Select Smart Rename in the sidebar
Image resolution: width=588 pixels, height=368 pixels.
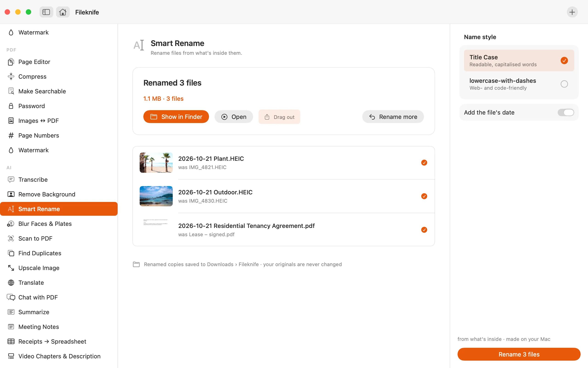tap(59, 209)
